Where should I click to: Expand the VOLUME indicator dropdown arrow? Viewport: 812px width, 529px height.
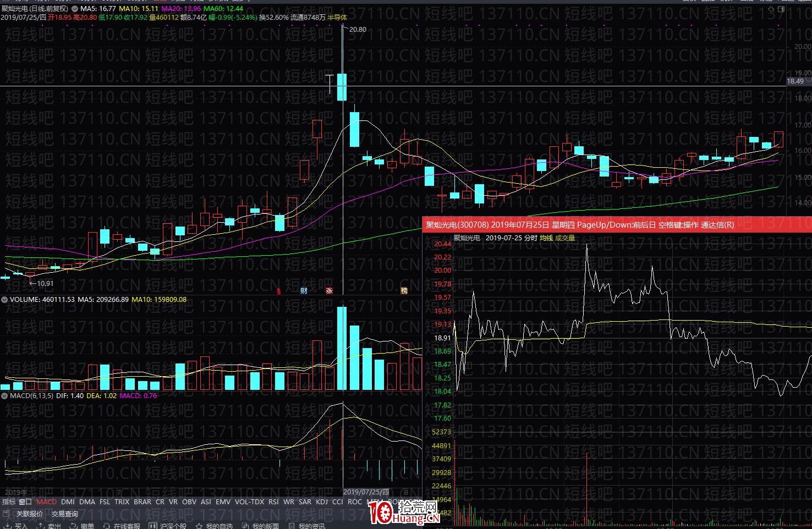coord(4,300)
